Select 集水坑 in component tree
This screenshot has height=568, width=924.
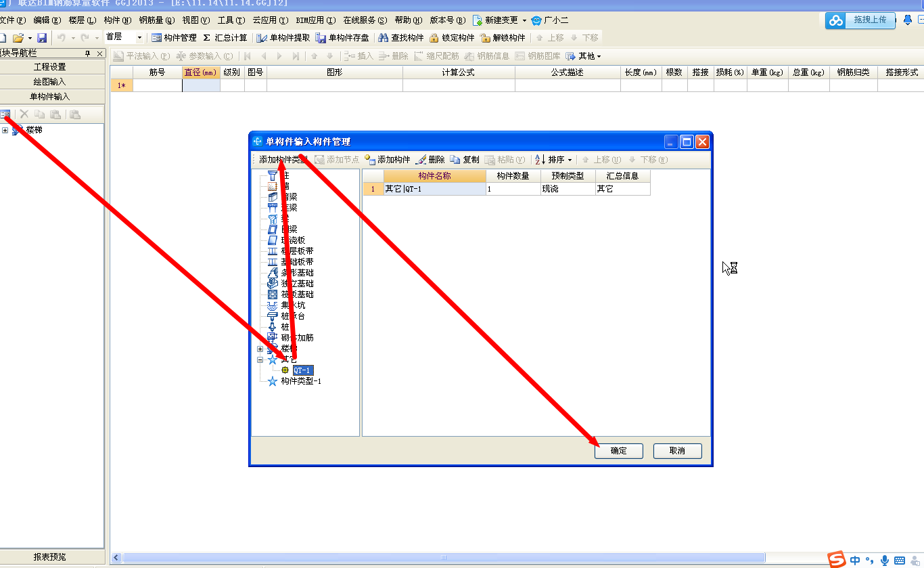(x=293, y=305)
